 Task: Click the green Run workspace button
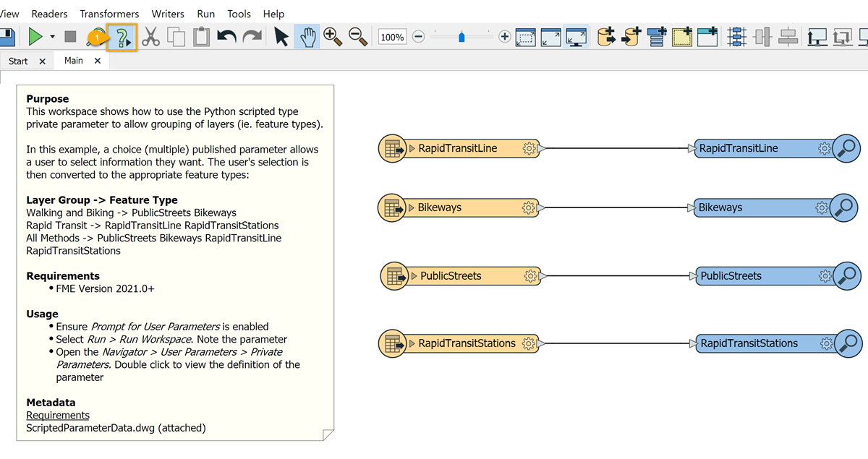tap(35, 36)
